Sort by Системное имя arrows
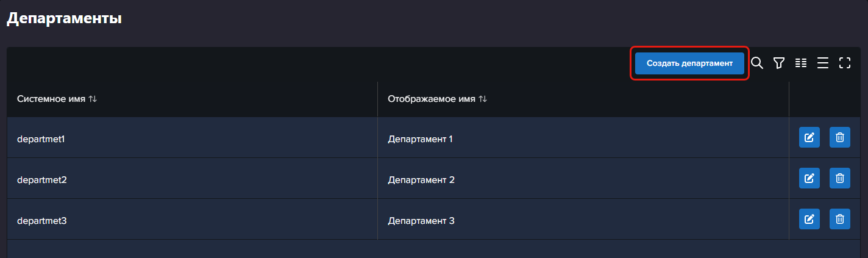The image size is (868, 258). (x=93, y=98)
